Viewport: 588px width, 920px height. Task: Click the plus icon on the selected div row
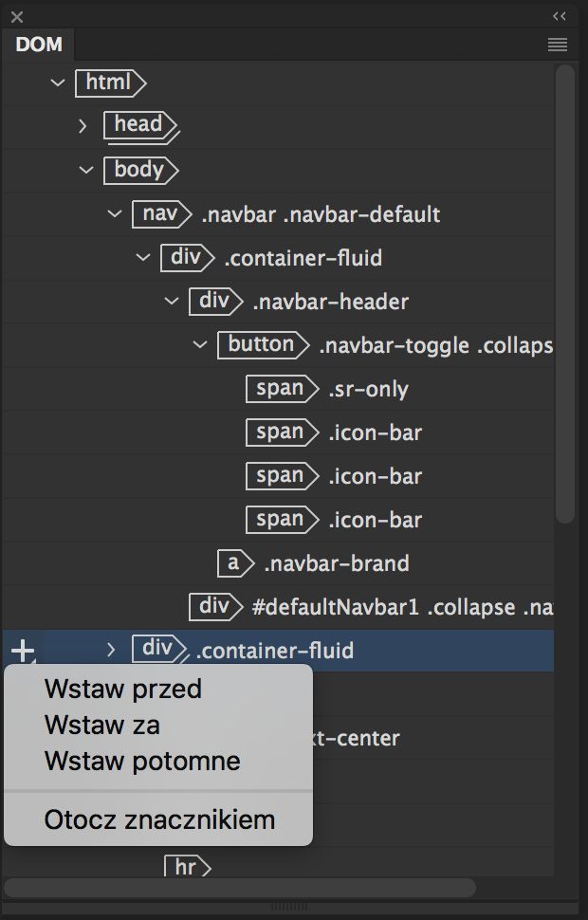click(21, 651)
